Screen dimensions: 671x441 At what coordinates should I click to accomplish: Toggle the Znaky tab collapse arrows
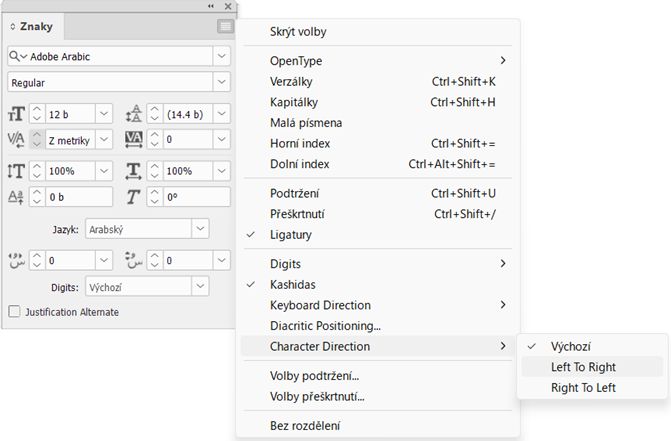pyautogui.click(x=12, y=27)
